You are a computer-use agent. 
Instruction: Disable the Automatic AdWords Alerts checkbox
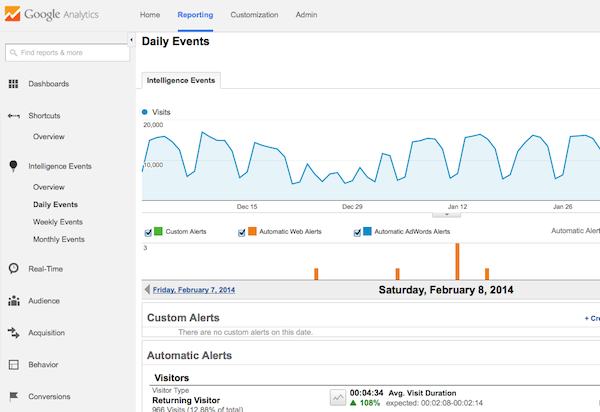pos(358,232)
